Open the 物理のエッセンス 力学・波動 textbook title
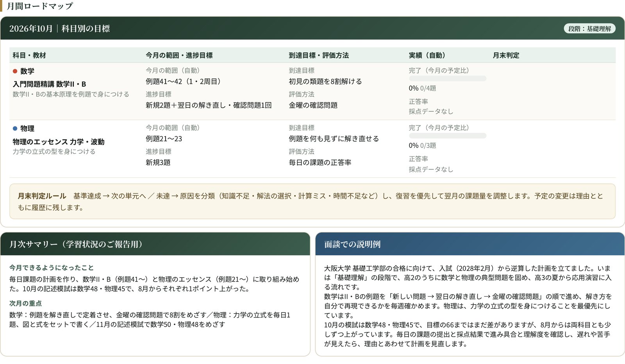This screenshot has height=364, width=625. [59, 142]
